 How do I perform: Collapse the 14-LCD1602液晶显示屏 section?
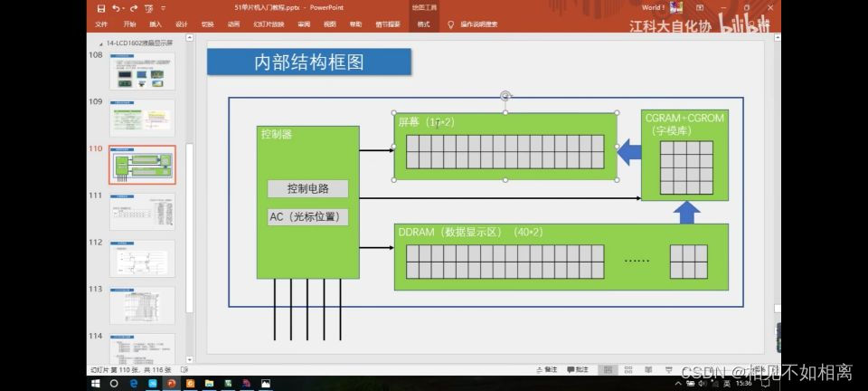(100, 43)
